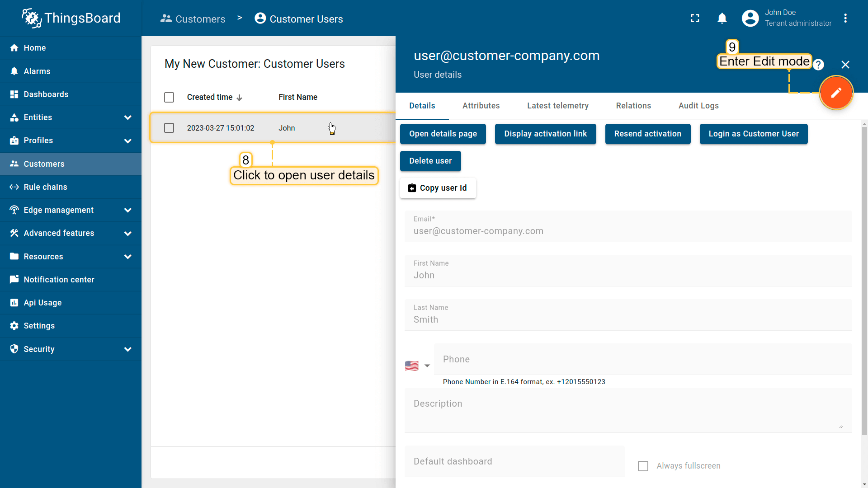Open the phone country flag dropdown

pyautogui.click(x=417, y=366)
